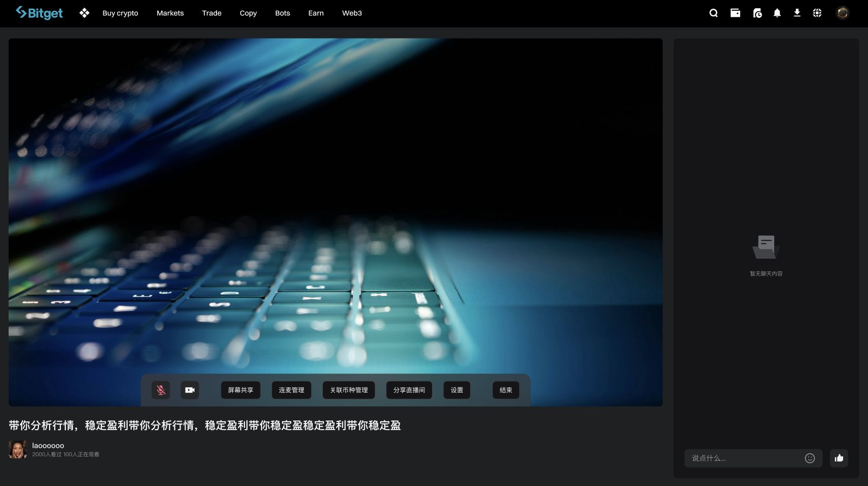The width and height of the screenshot is (868, 486).
Task: Open the Copy trading menu
Action: 248,13
